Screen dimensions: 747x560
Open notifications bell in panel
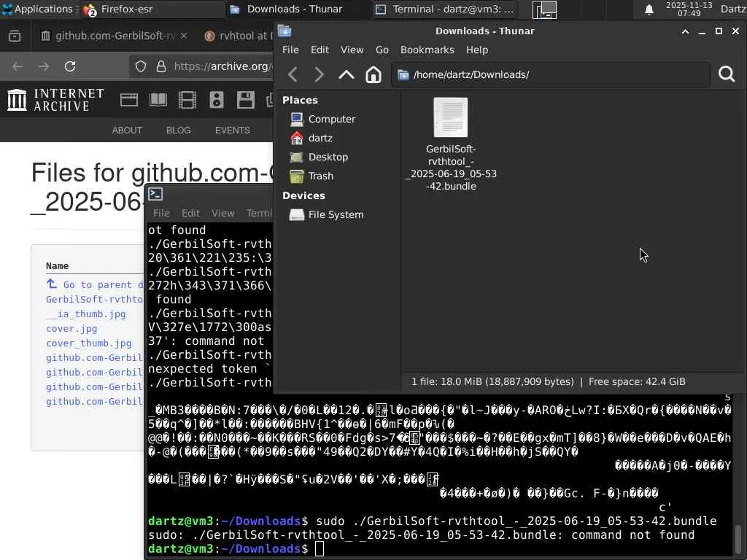click(x=649, y=9)
